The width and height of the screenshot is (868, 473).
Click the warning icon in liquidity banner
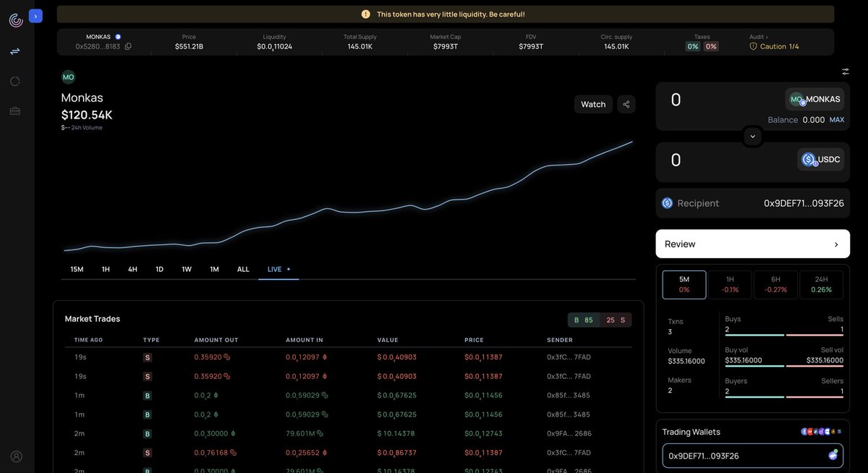tap(366, 14)
